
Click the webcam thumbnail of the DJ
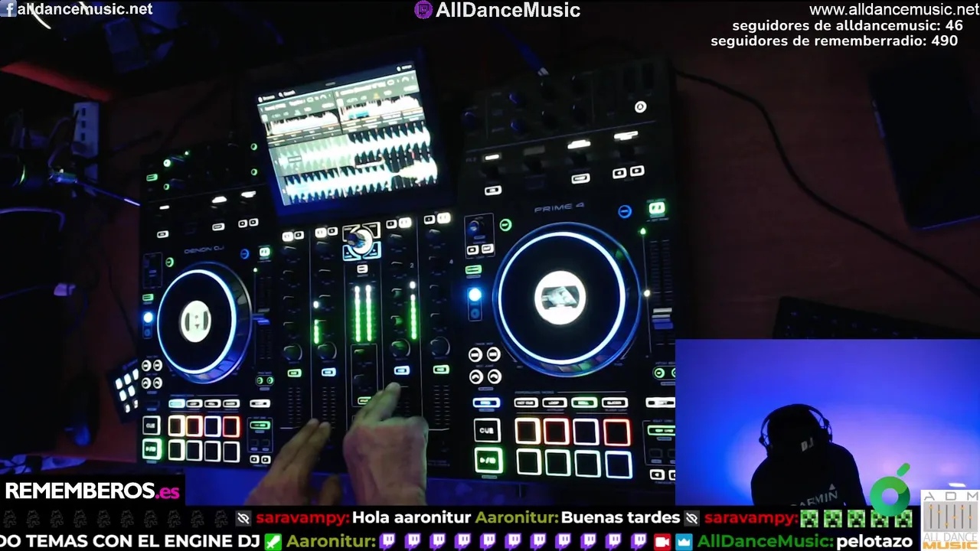click(x=828, y=422)
